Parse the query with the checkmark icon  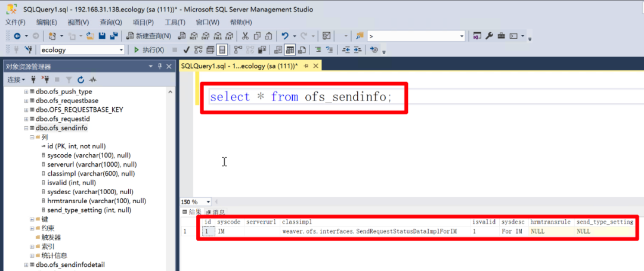(186, 49)
